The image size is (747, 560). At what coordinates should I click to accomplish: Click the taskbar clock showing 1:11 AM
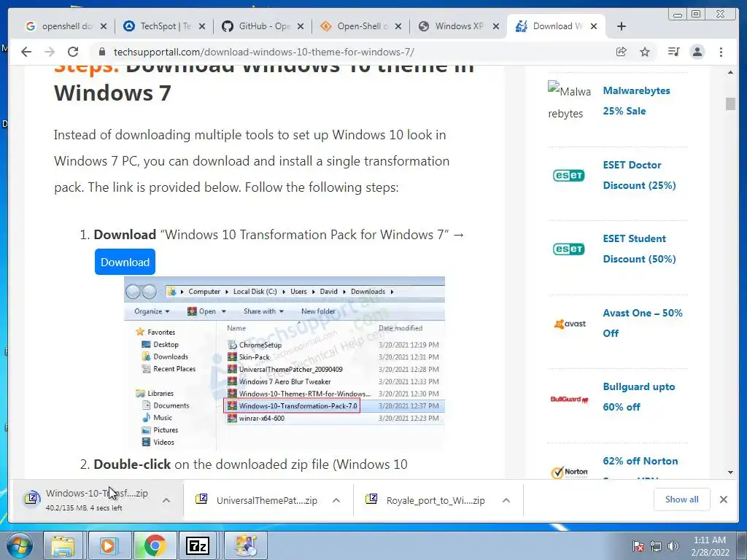(x=710, y=546)
